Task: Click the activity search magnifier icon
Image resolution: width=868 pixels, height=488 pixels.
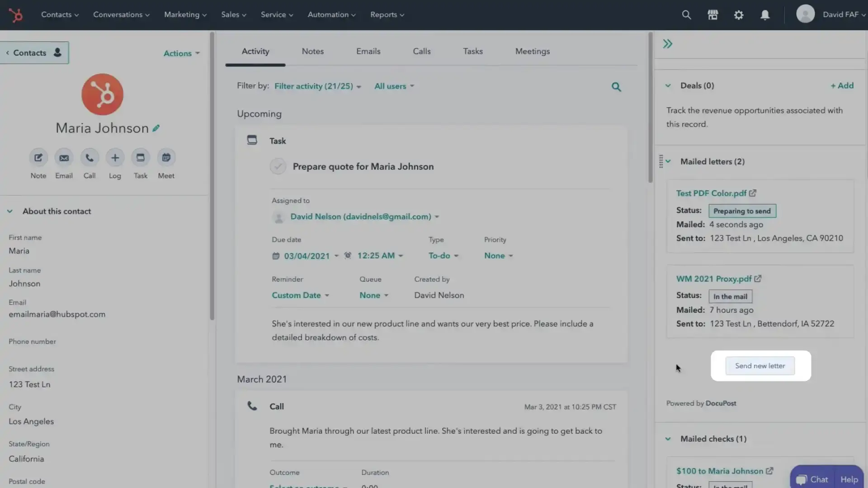Action: tap(616, 87)
